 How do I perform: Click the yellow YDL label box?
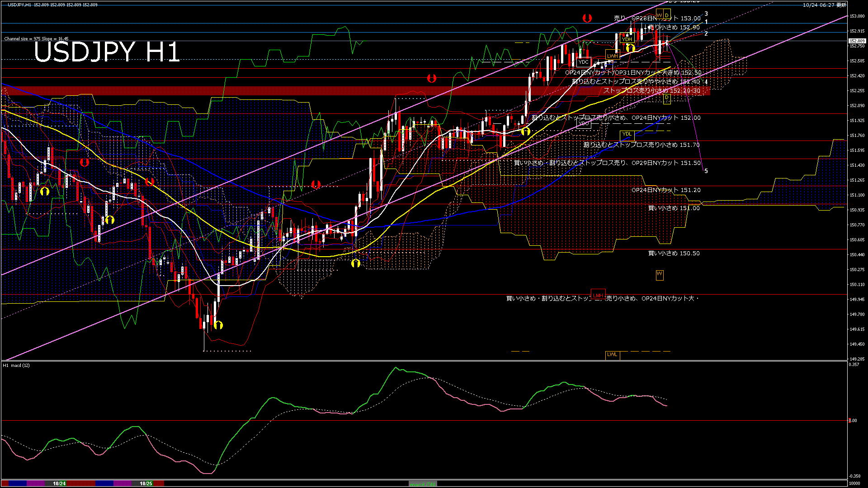click(627, 134)
